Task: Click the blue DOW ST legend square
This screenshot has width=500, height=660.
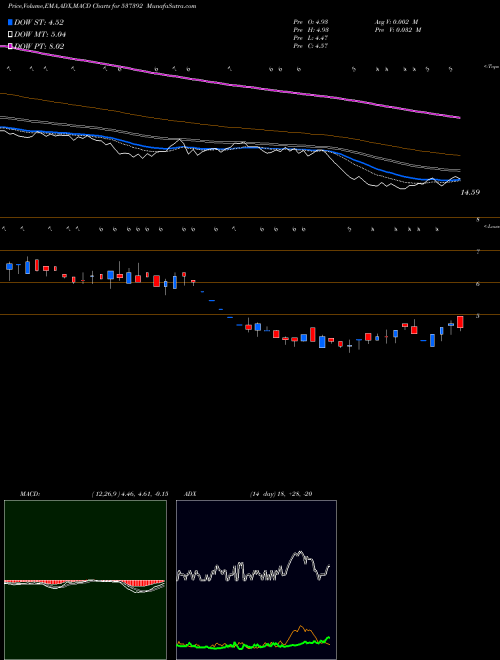Action: (10, 22)
